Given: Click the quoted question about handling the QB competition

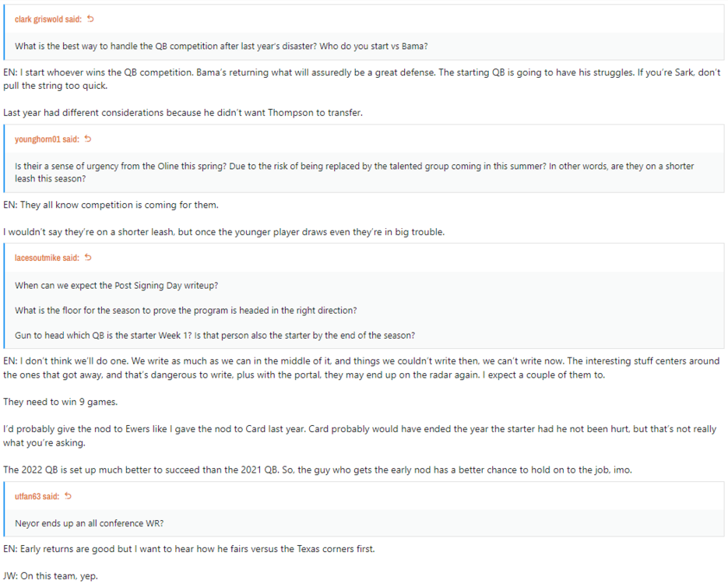Looking at the screenshot, I should click(222, 46).
